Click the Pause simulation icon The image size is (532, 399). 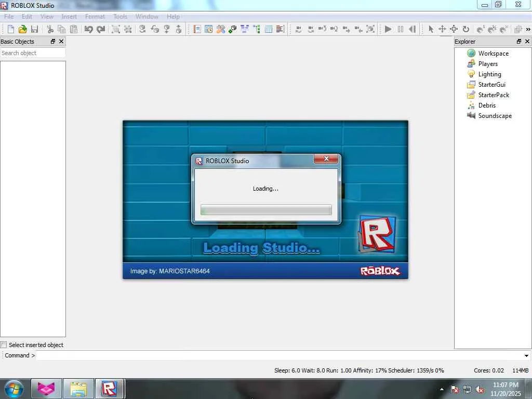coord(401,29)
